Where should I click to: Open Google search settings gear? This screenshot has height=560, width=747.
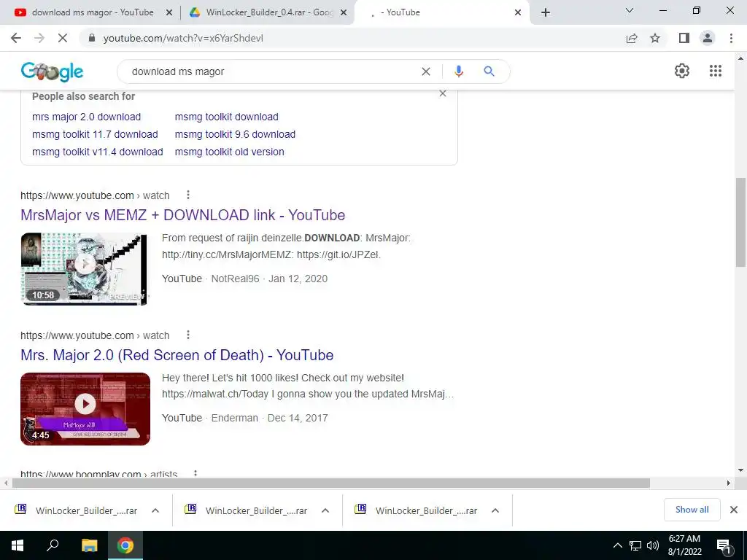(x=682, y=71)
